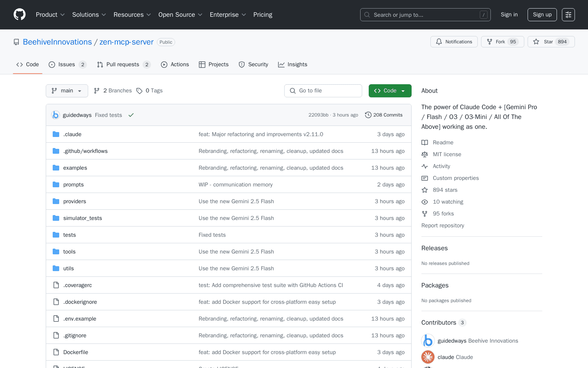This screenshot has width=588, height=368.
Task: Switch to the Issues tab
Action: (x=67, y=65)
